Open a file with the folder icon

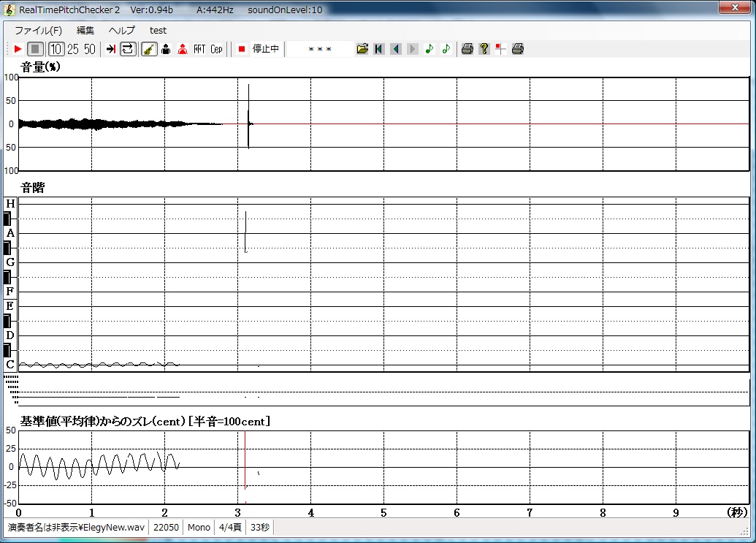(x=362, y=49)
